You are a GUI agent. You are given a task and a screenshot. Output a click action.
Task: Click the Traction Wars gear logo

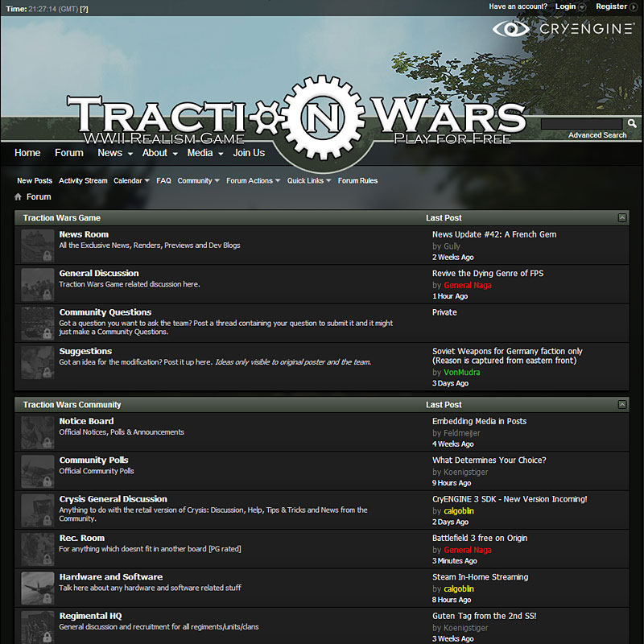[323, 118]
